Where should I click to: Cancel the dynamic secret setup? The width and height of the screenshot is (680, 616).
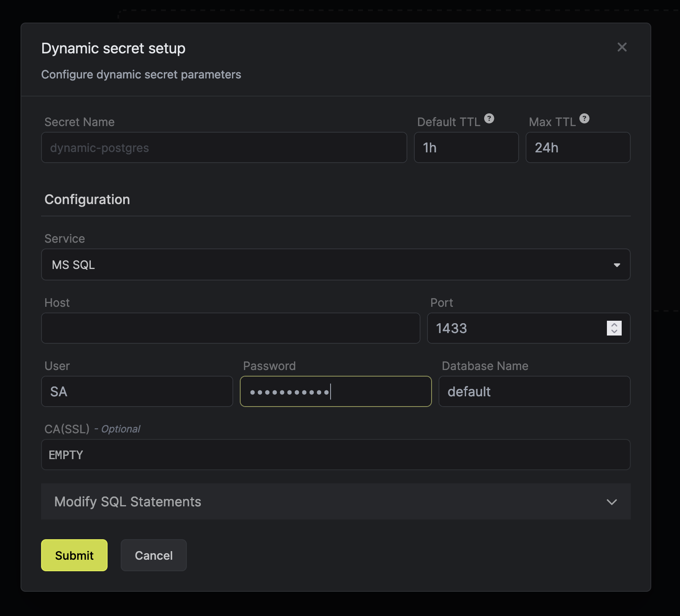click(154, 555)
